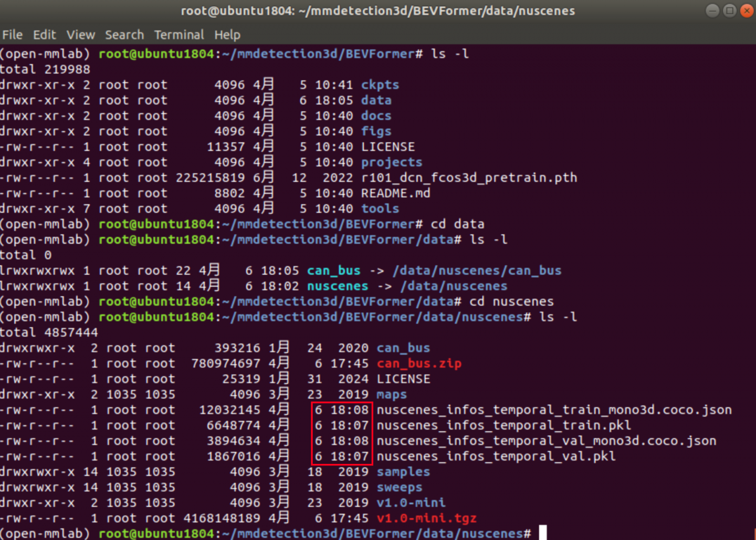
Task: Click the nuscenes_infos_temporal_val_mono3d.coco.json filename
Action: click(546, 441)
